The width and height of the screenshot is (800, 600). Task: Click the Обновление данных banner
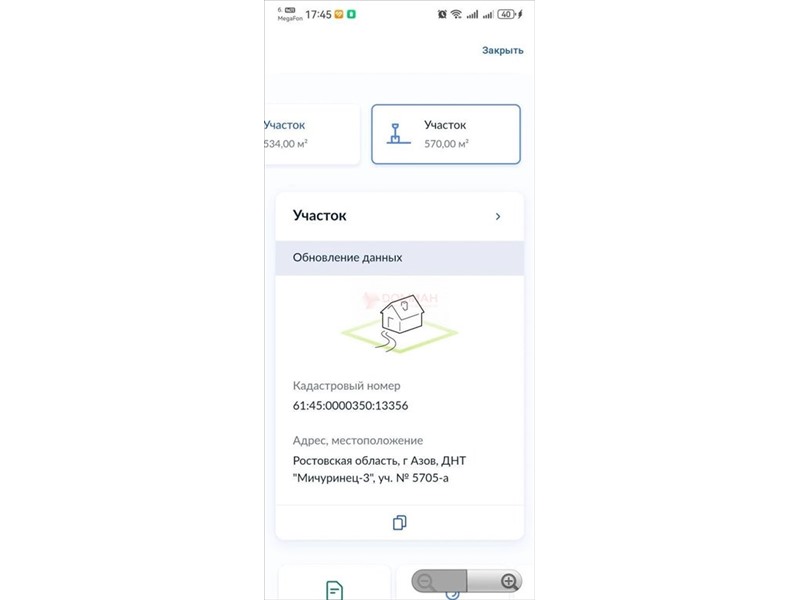click(399, 258)
